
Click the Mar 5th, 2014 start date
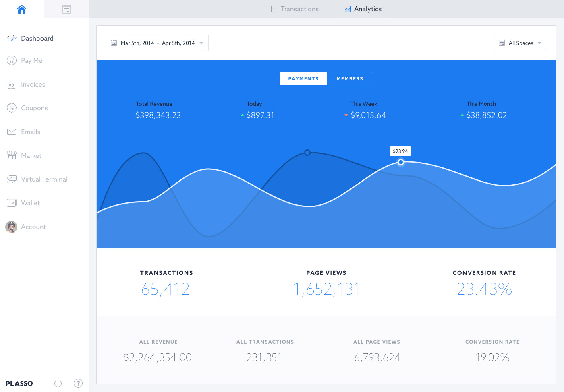(x=137, y=43)
